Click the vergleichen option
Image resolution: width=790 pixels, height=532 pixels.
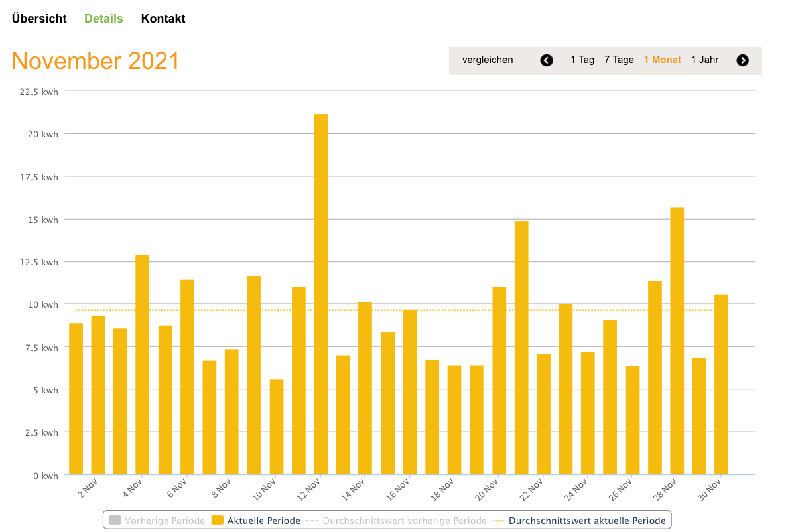pyautogui.click(x=488, y=60)
